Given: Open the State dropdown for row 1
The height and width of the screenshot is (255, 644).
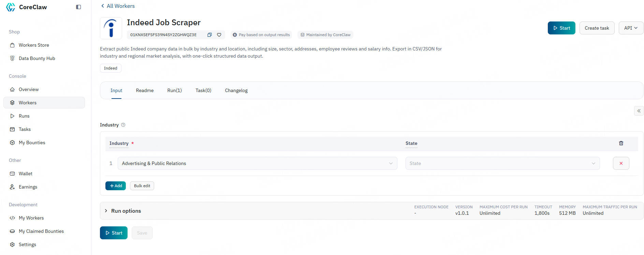Looking at the screenshot, I should pos(502,163).
